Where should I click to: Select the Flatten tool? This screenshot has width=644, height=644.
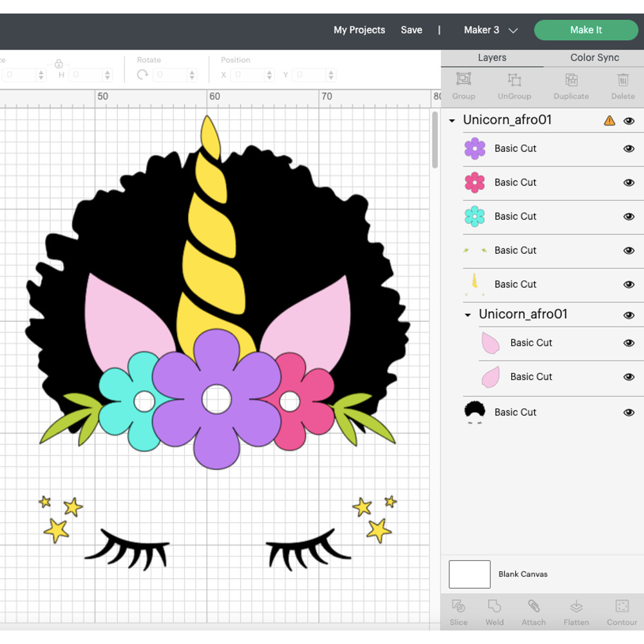[x=576, y=611]
